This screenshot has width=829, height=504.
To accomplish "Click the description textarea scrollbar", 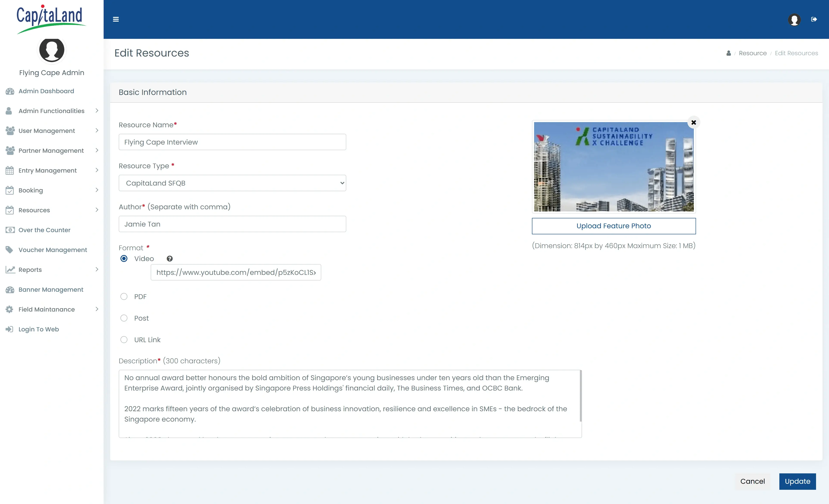I will tap(580, 396).
